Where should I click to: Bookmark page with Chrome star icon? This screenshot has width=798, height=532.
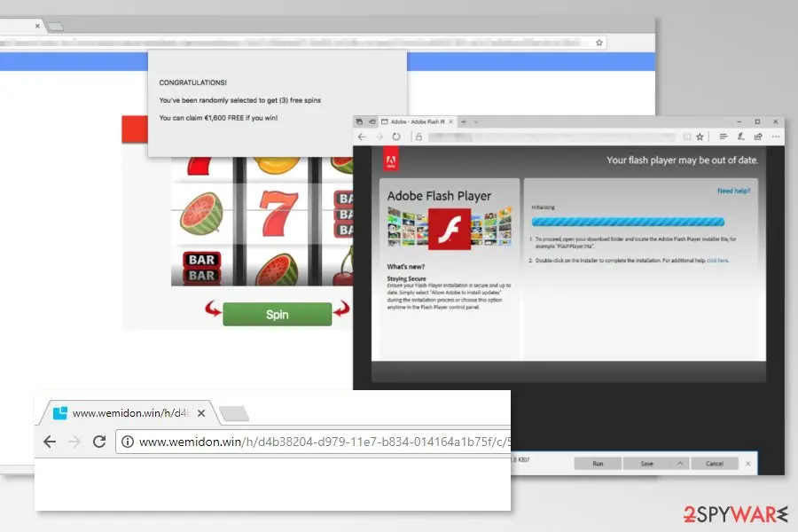[x=599, y=43]
